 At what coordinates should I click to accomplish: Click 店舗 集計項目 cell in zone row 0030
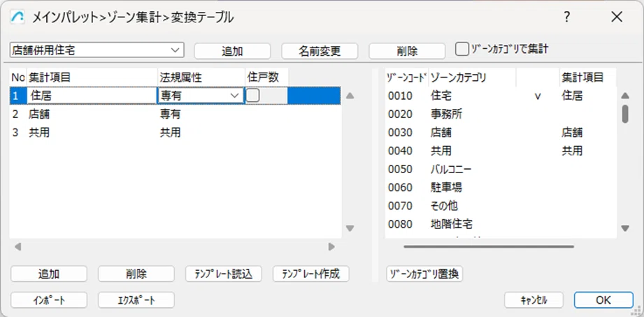pyautogui.click(x=572, y=133)
